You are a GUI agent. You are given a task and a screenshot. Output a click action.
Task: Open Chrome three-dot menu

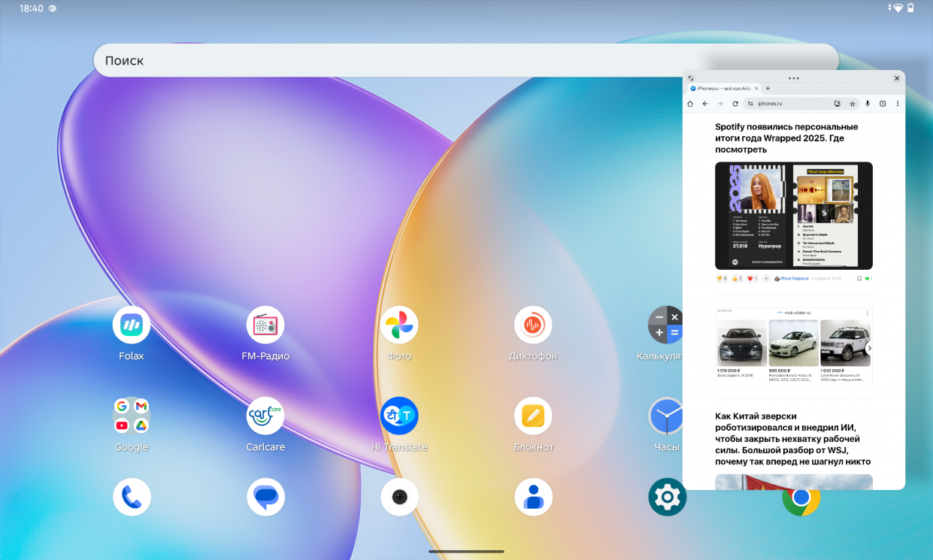click(898, 104)
